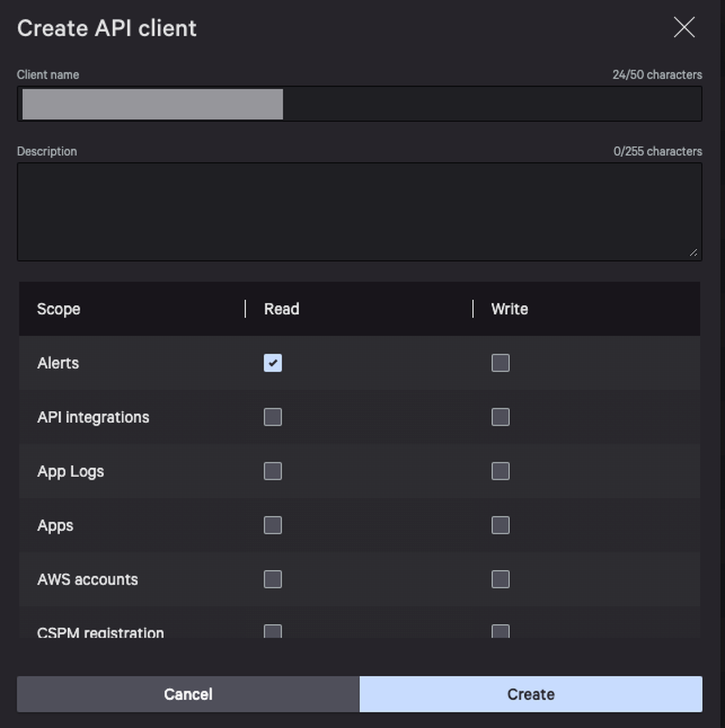Click the Description resize handle
Viewport: 725px width, 728px height.
(x=693, y=252)
